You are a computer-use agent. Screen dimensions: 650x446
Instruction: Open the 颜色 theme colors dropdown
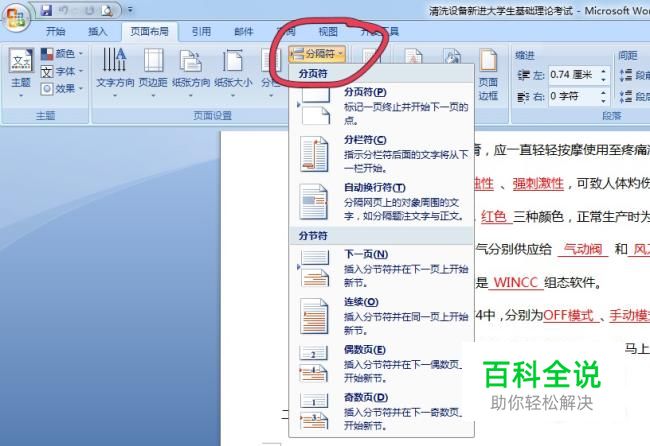click(62, 53)
